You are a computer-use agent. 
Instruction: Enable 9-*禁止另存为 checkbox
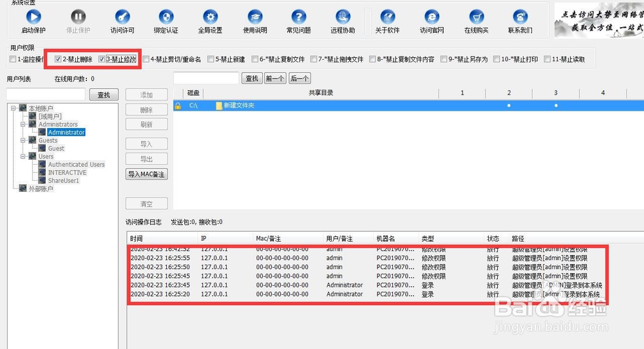[444, 59]
